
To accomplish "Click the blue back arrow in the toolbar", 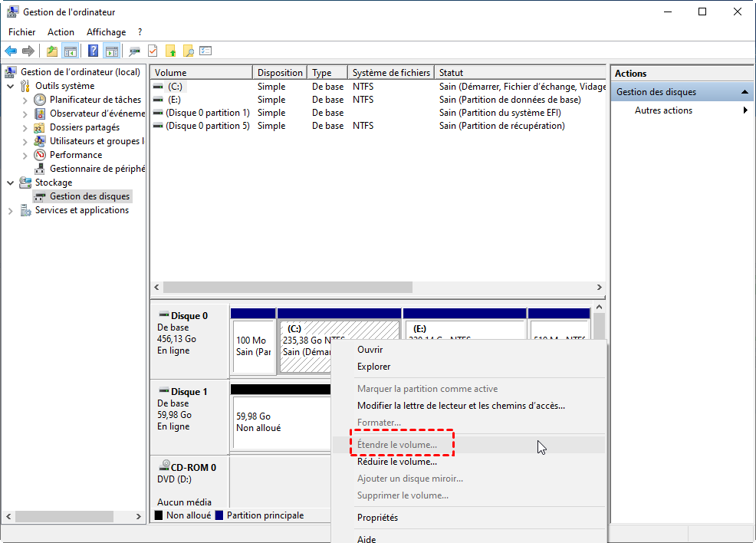I will pyautogui.click(x=11, y=51).
